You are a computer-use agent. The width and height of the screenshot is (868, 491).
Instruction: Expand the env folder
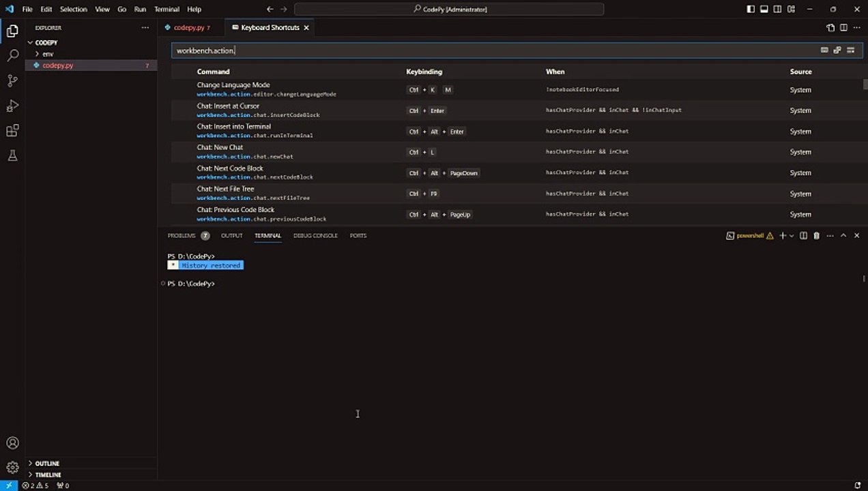click(91, 54)
